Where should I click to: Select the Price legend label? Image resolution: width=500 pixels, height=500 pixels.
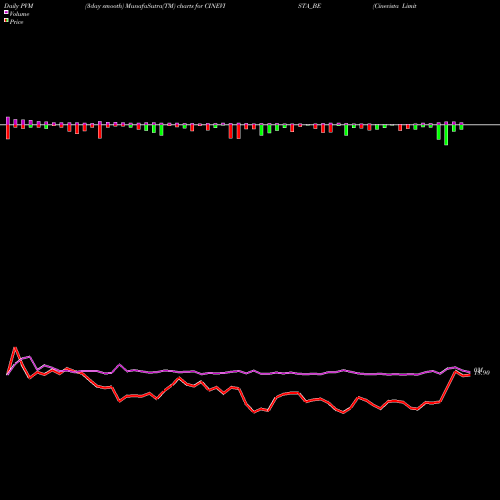click(16, 22)
